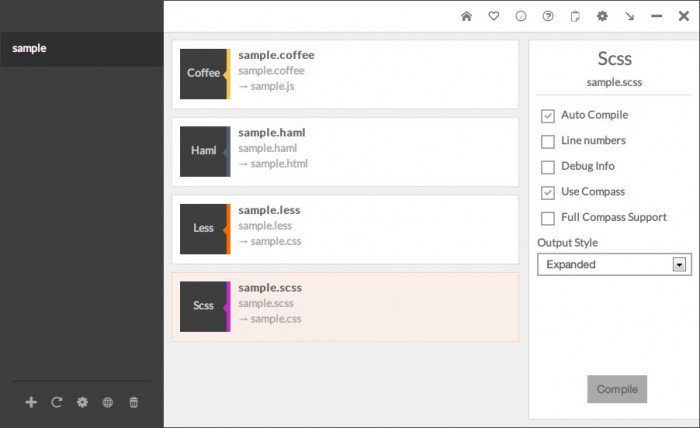The width and height of the screenshot is (700, 428).
Task: Tick the Full Compass Support checkbox
Action: pyautogui.click(x=547, y=218)
